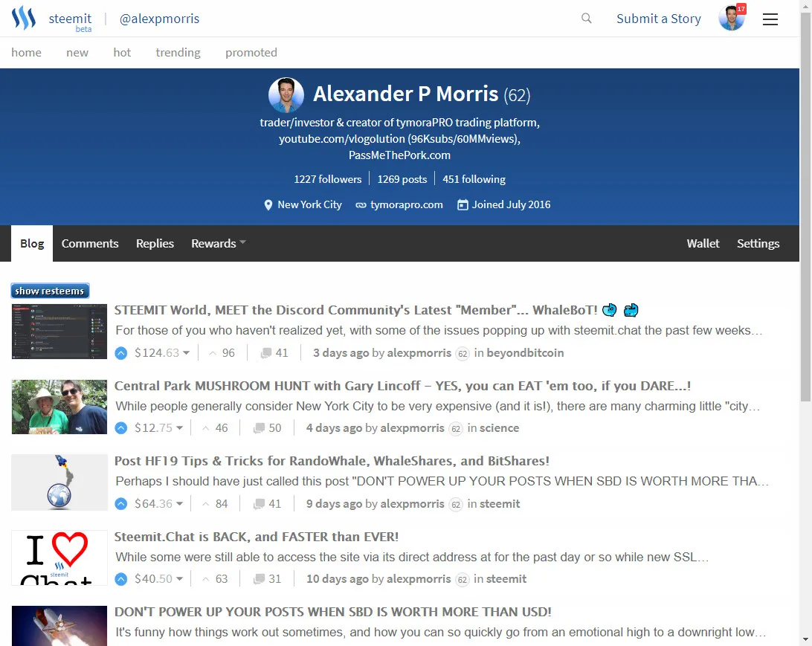Open the WhaleBoT post thumbnail

click(59, 332)
